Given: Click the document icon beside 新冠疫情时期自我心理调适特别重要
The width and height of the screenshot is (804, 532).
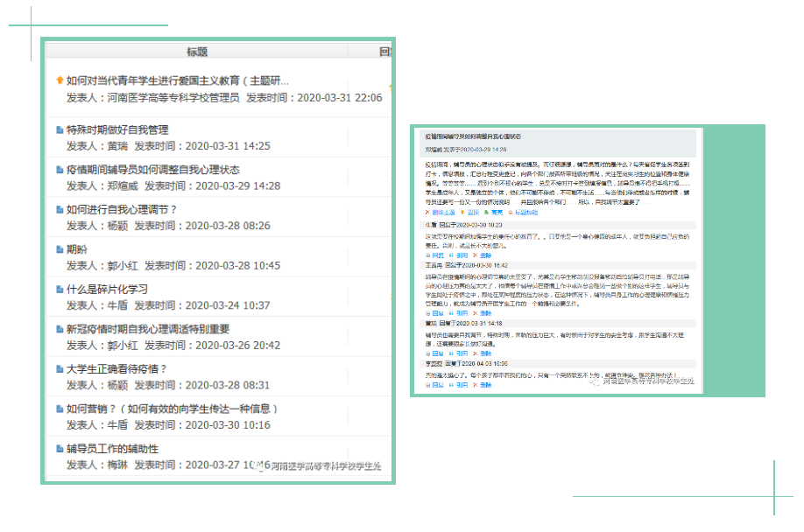Looking at the screenshot, I should click(60, 330).
